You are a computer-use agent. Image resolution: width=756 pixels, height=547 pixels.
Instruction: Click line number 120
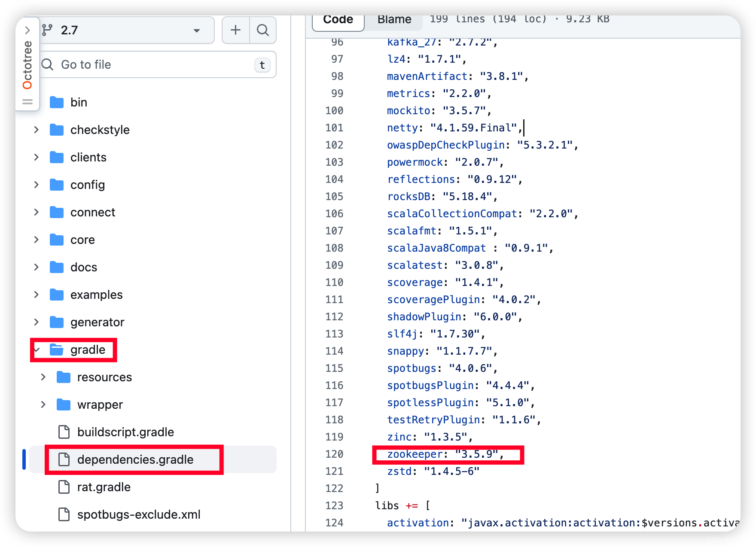click(x=334, y=454)
